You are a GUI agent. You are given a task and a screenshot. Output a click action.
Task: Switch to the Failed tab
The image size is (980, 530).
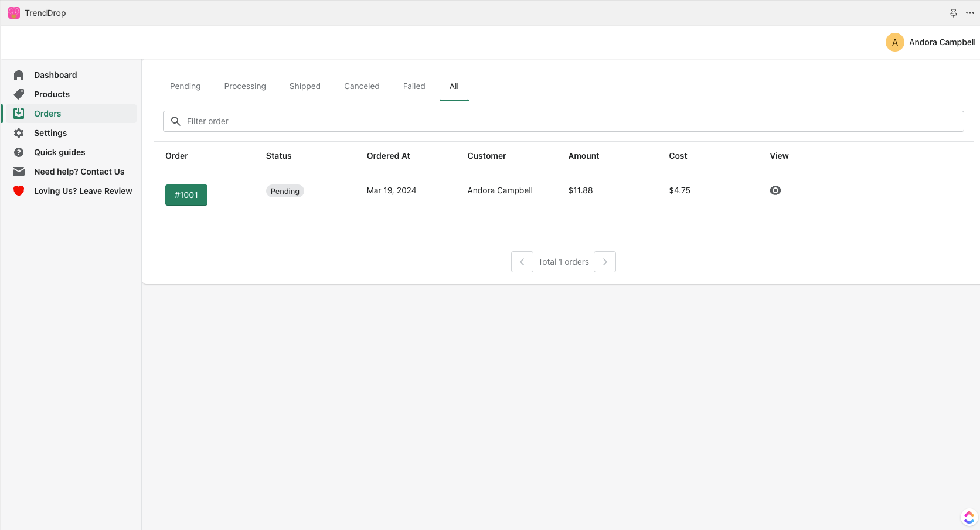point(414,86)
